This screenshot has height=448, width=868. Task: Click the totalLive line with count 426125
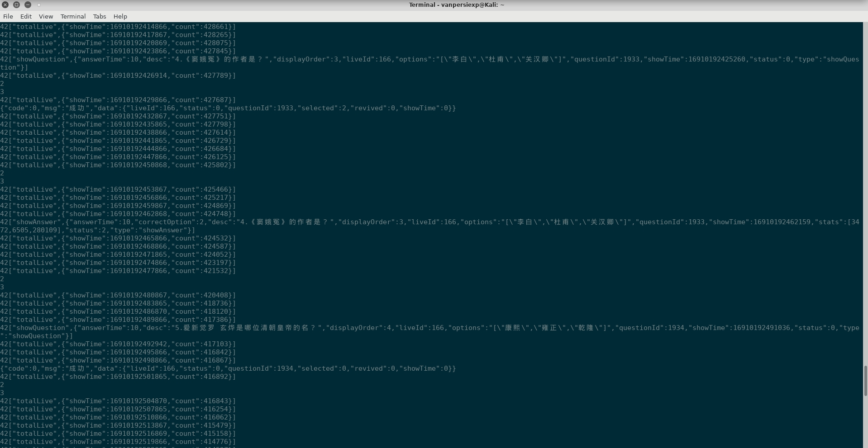[x=118, y=157]
